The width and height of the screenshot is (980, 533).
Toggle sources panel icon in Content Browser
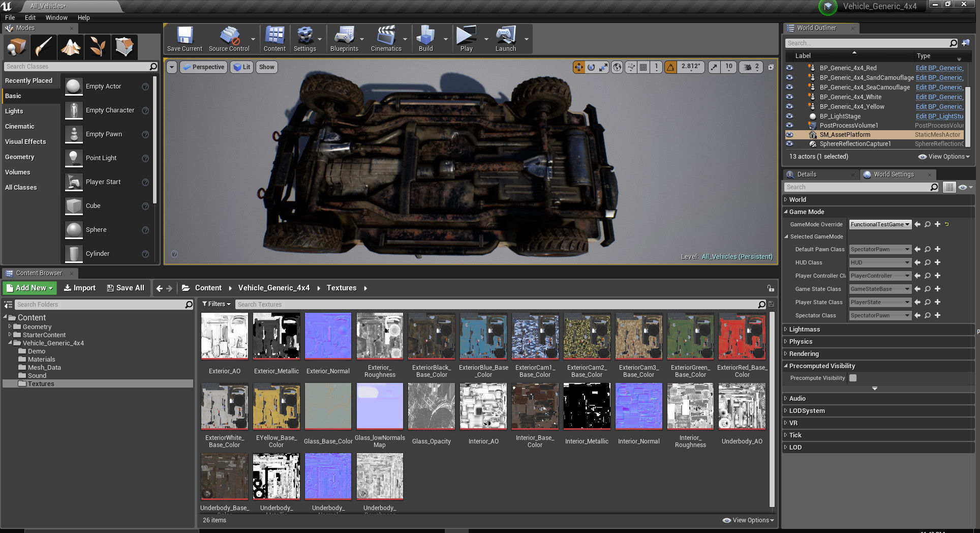8,305
